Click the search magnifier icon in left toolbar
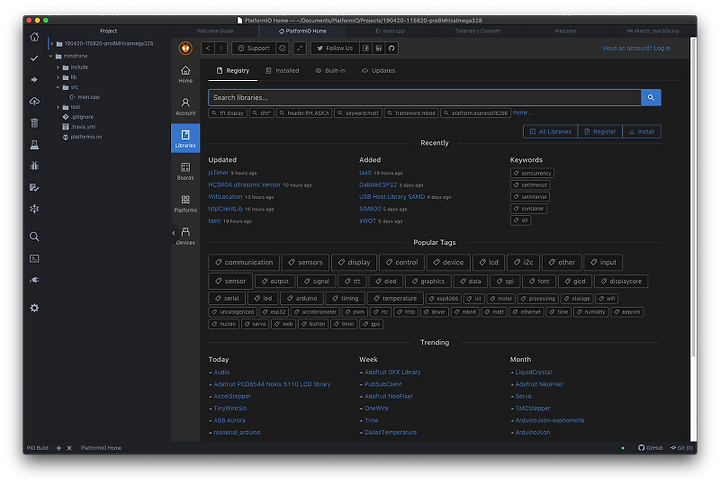The image size is (720, 485). 34,237
